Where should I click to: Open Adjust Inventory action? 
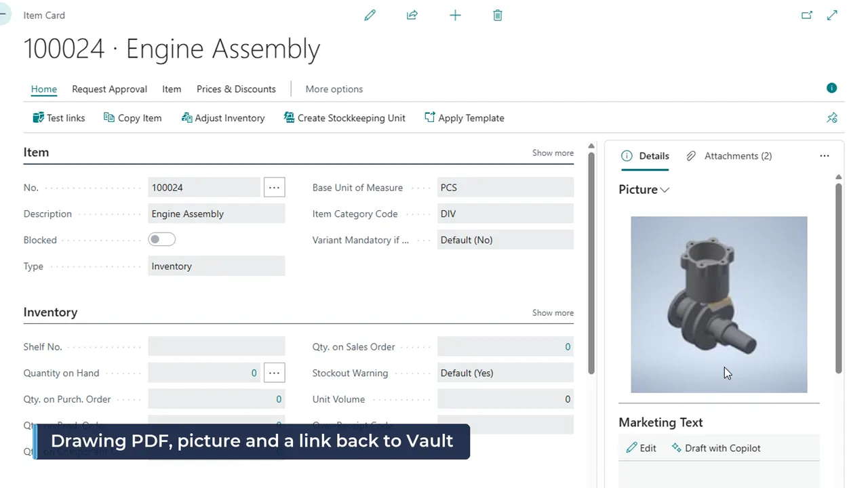click(223, 118)
